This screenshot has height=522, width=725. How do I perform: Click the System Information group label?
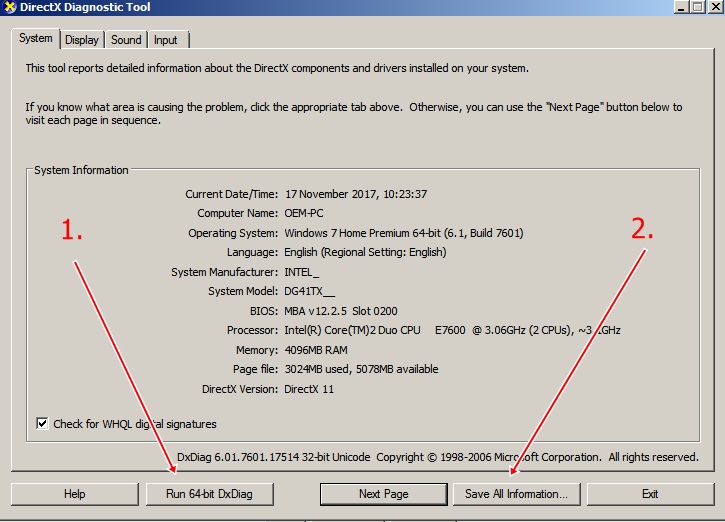81,170
